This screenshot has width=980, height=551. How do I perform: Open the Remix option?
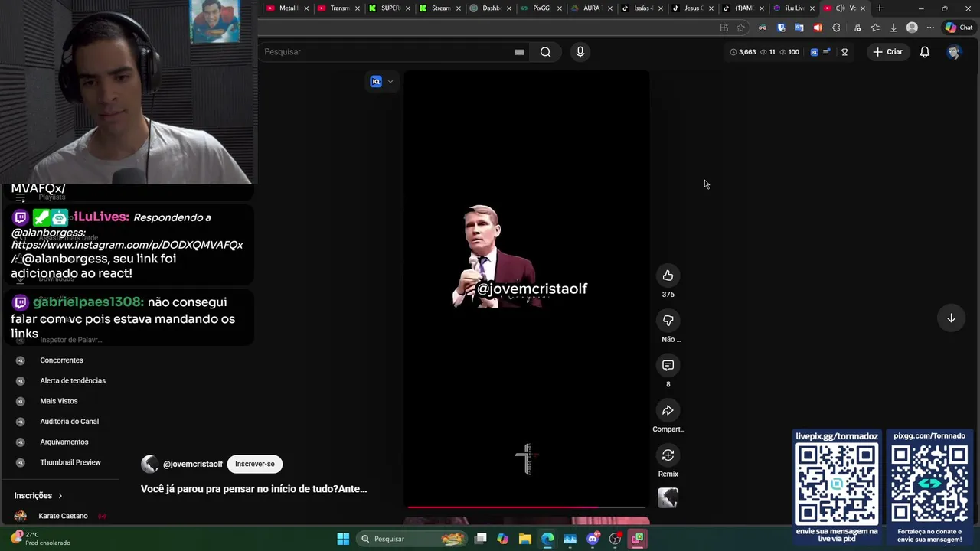[x=668, y=455]
